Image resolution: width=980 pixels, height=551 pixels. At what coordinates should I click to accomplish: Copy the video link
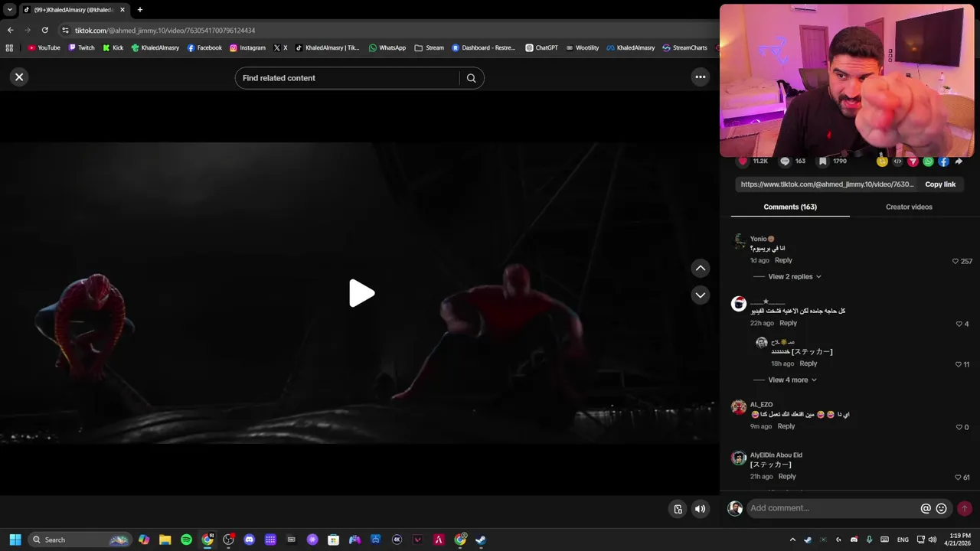(940, 184)
